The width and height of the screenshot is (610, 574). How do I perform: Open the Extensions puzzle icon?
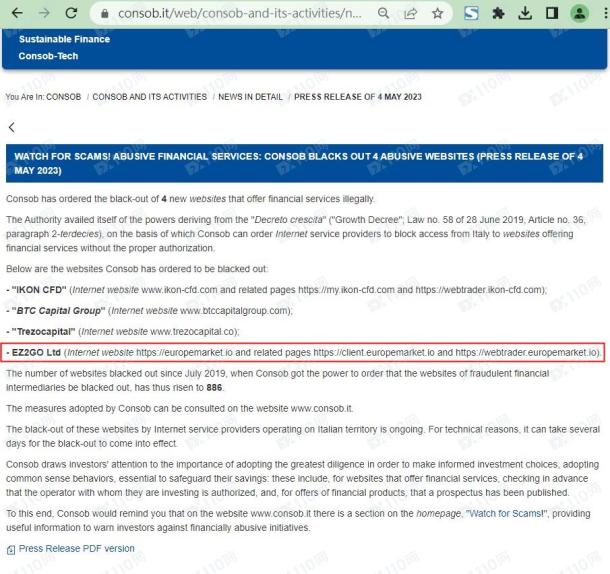(498, 14)
